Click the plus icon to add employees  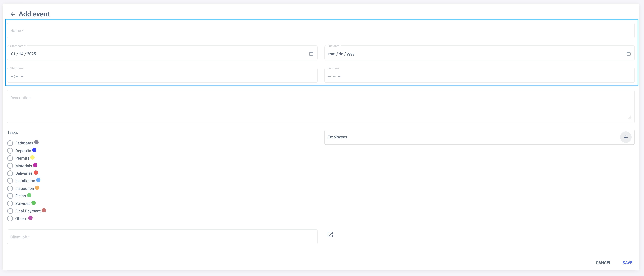(626, 137)
